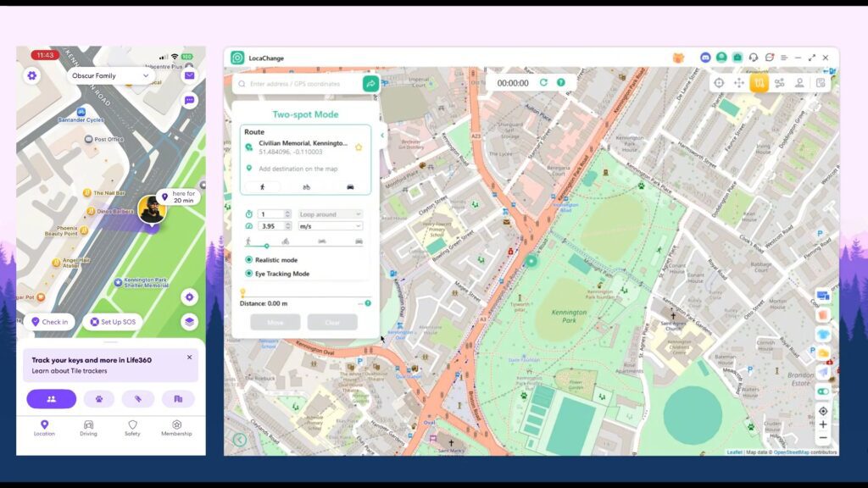868x488 pixels.
Task: Click the GPS coordinates search field
Action: 297,85
